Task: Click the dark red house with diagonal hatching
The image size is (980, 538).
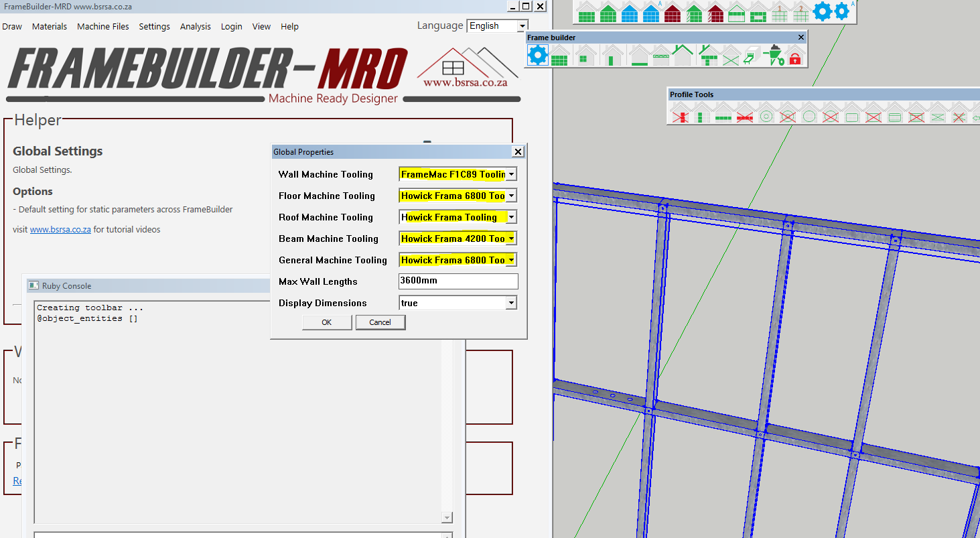Action: pyautogui.click(x=715, y=12)
